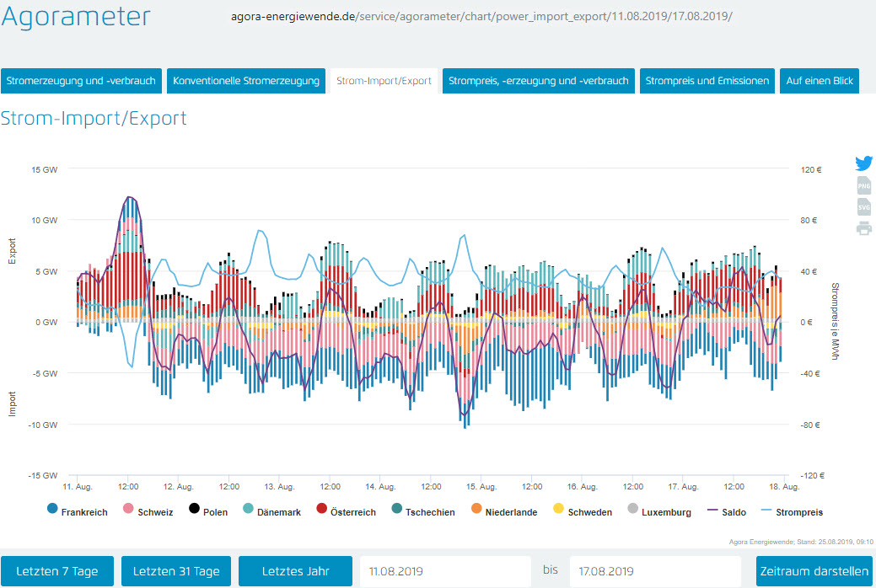Select the Auf einen Blick tab
Image resolution: width=876 pixels, height=588 pixels.
click(819, 82)
